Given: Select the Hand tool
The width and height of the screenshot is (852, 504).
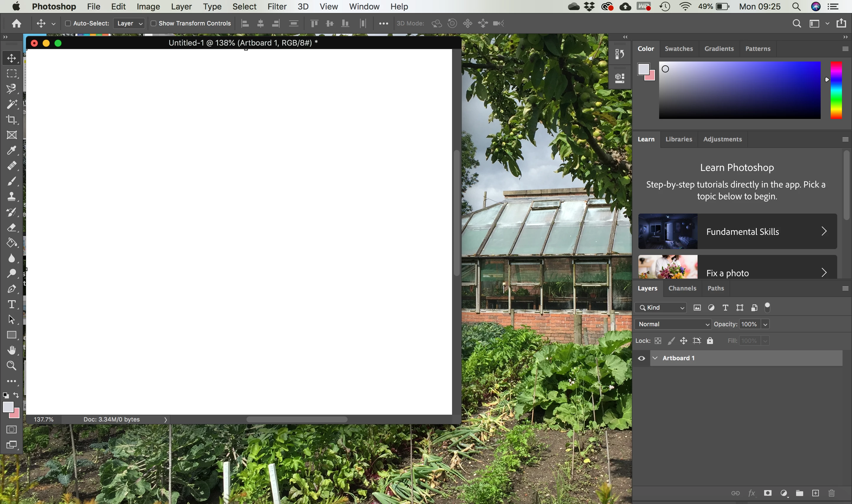Looking at the screenshot, I should coord(12,350).
